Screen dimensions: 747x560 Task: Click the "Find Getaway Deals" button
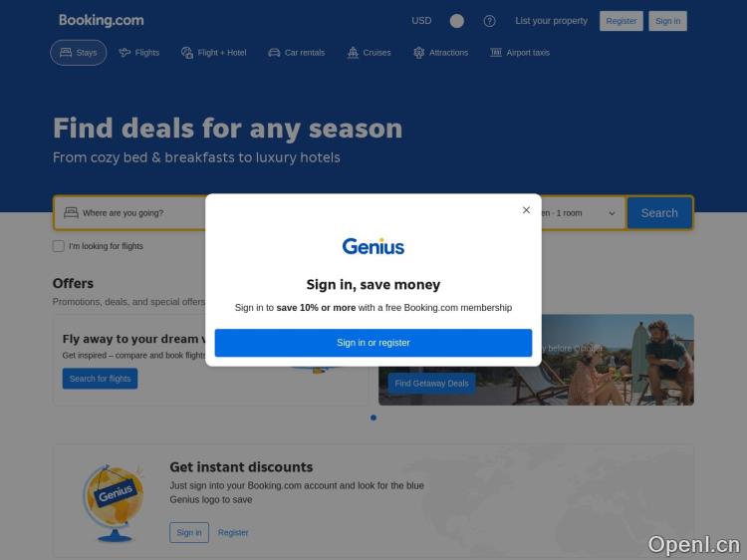click(431, 384)
